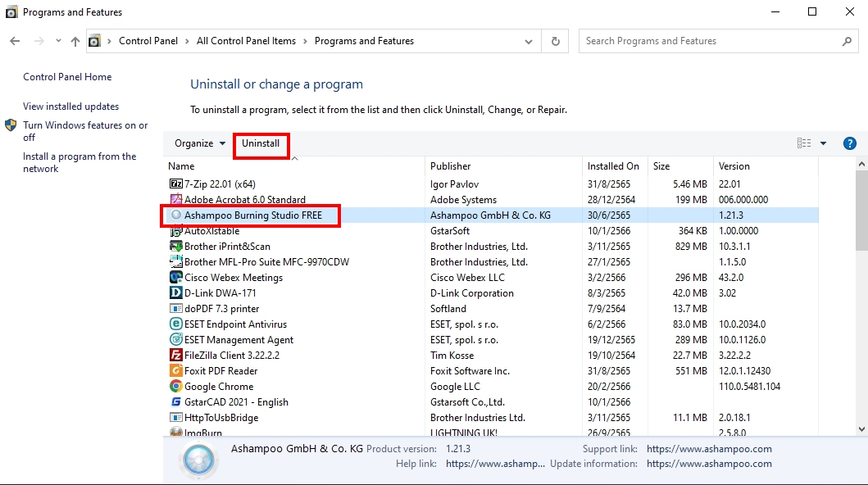Open the ashampoo.com update information link
868x485 pixels.
click(709, 464)
